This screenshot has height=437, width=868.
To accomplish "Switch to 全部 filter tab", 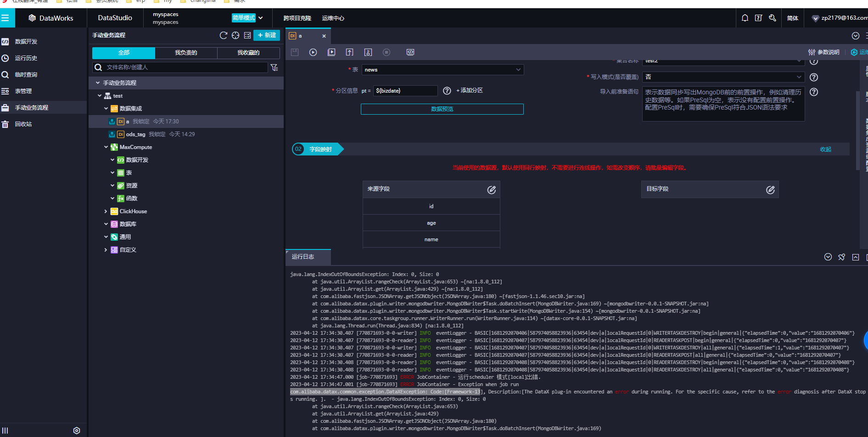I will [x=123, y=53].
